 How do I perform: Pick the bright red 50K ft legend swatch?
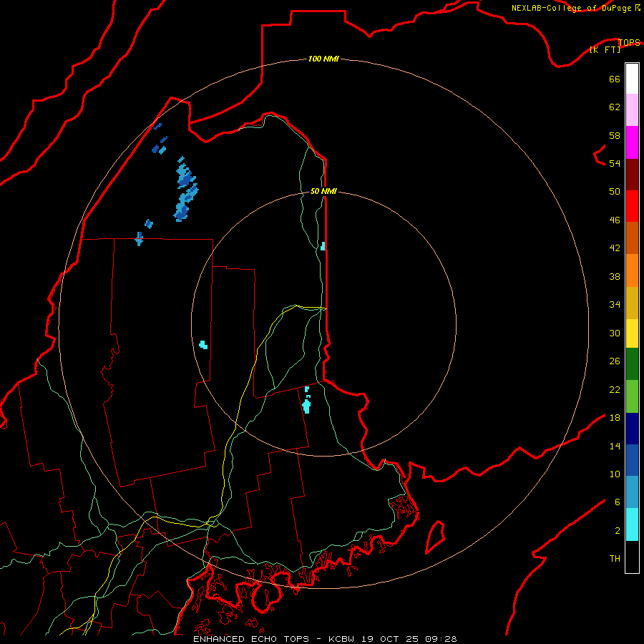pos(632,206)
